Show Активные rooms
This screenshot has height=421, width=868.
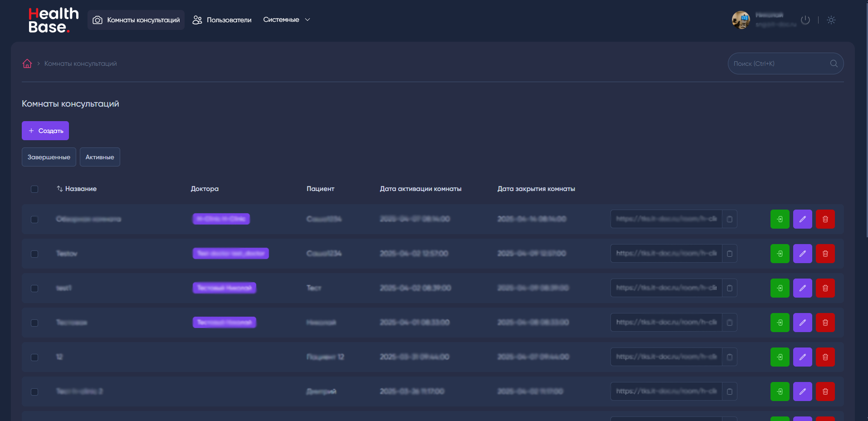point(100,157)
